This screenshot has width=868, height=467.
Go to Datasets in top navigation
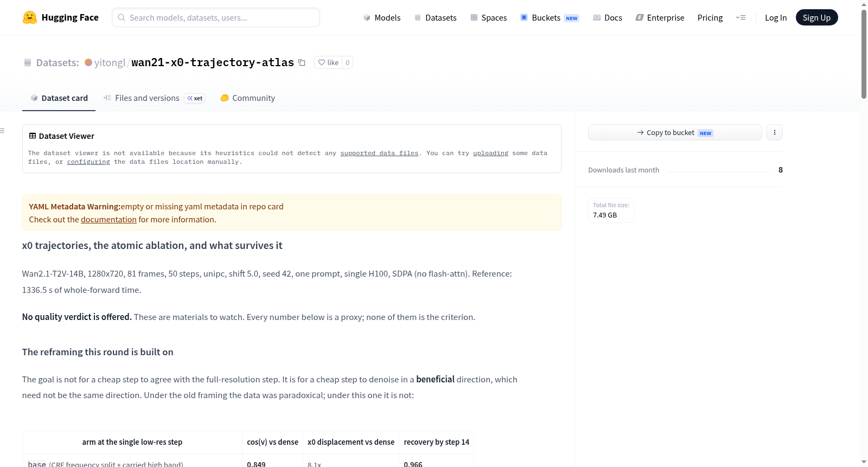[x=436, y=17]
